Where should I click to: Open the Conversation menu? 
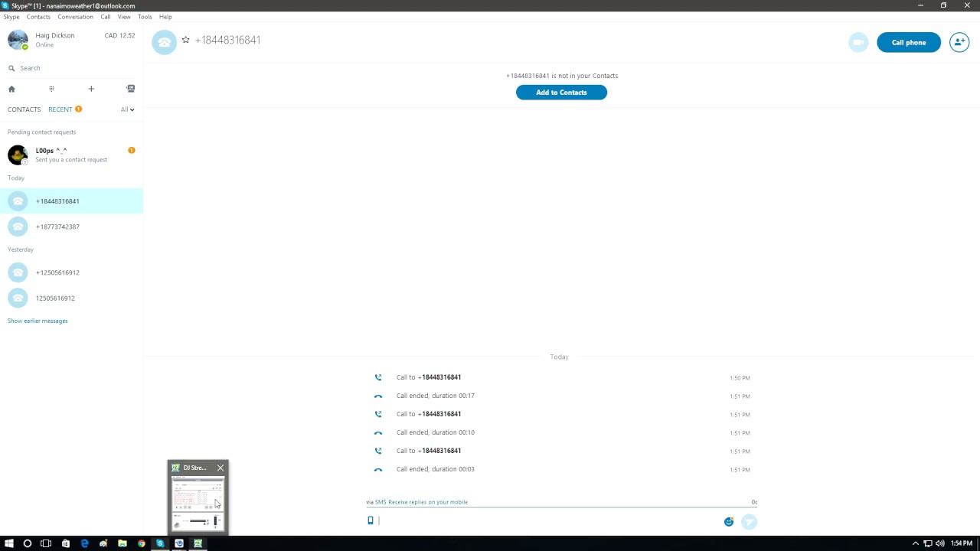pyautogui.click(x=75, y=17)
